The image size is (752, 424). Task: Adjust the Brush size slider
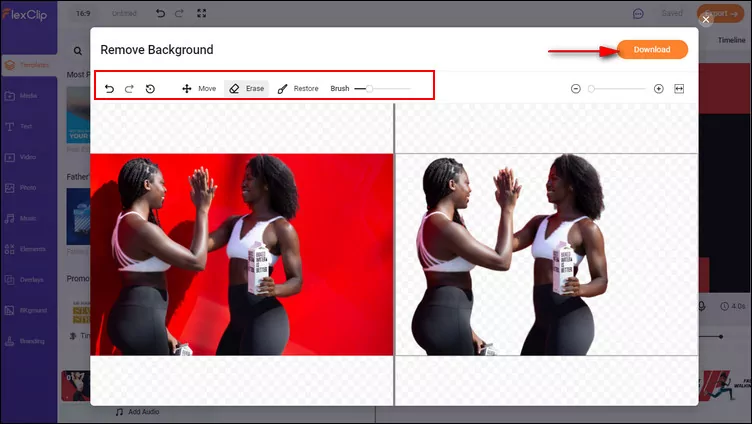382,89
